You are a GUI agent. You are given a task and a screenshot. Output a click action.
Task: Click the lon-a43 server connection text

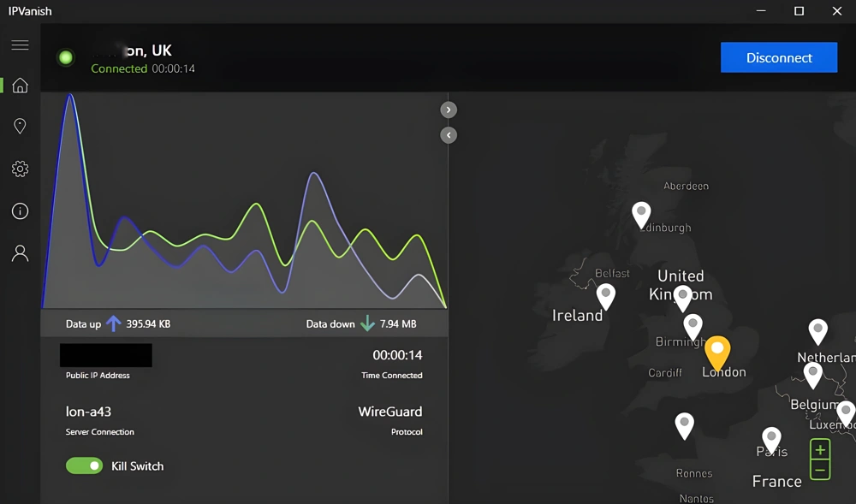coord(88,412)
